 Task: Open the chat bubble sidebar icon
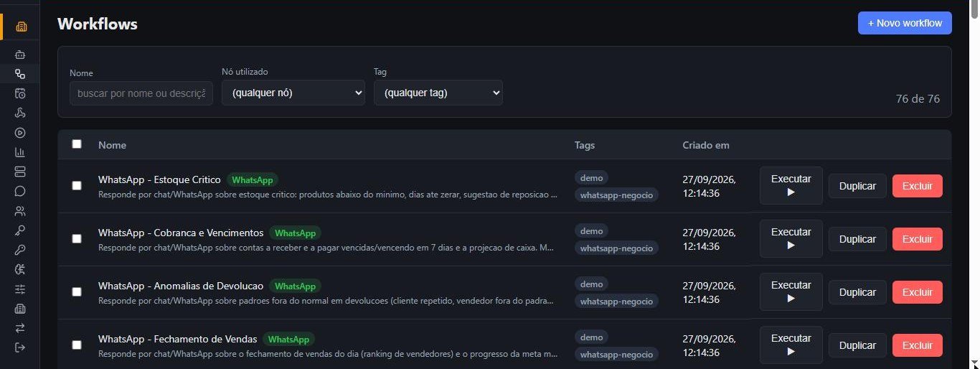(20, 191)
